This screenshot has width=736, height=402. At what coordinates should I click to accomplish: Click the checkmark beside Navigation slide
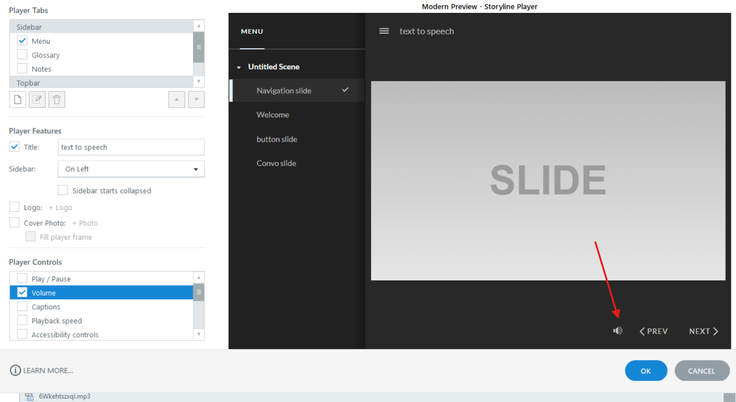point(345,90)
